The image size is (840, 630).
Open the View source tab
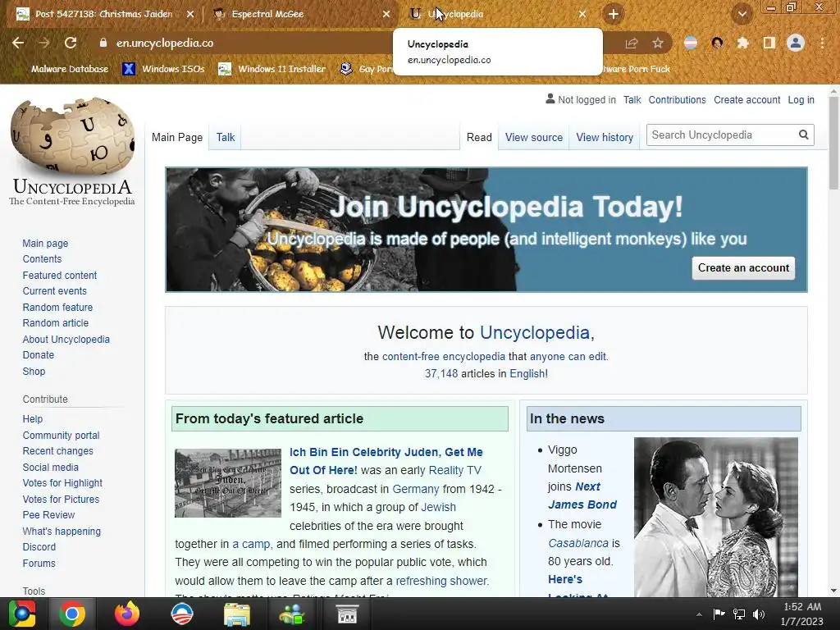533,137
